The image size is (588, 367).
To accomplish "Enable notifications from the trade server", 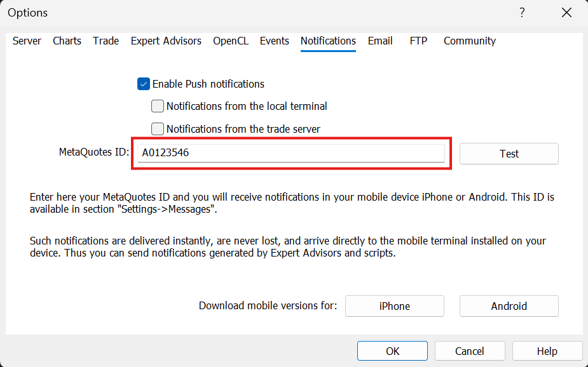I will pos(157,129).
